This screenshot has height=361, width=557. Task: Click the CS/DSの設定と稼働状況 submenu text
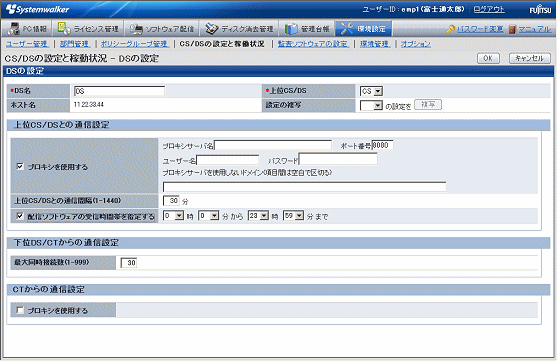(x=222, y=44)
